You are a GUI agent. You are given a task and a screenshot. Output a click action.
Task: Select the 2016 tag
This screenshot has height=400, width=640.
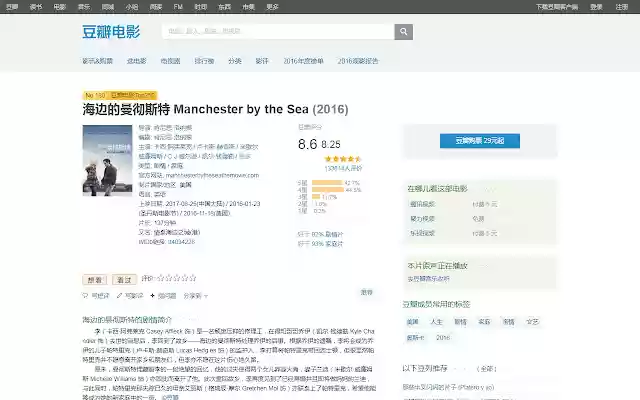443,338
